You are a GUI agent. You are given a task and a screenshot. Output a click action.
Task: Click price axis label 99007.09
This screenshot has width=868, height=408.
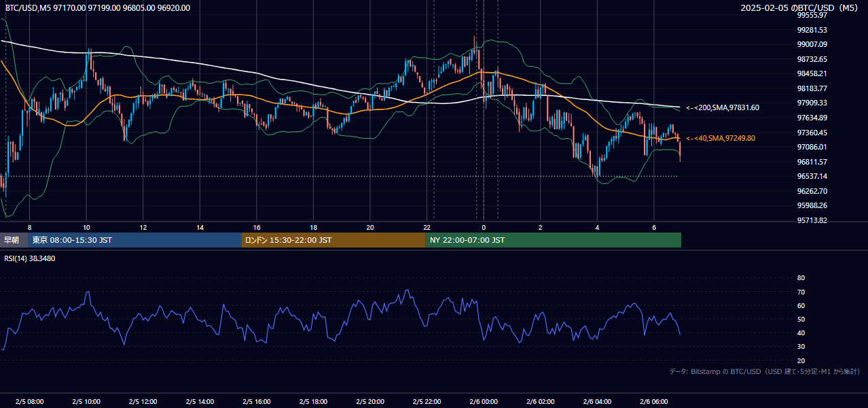pyautogui.click(x=812, y=44)
